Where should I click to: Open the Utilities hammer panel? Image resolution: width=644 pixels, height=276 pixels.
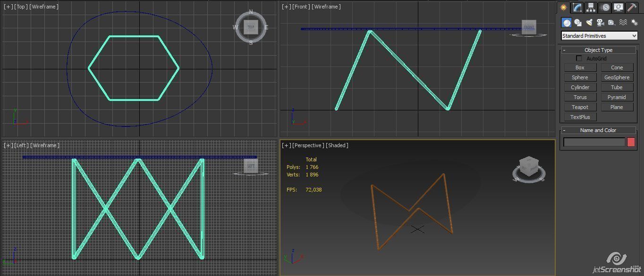point(632,7)
